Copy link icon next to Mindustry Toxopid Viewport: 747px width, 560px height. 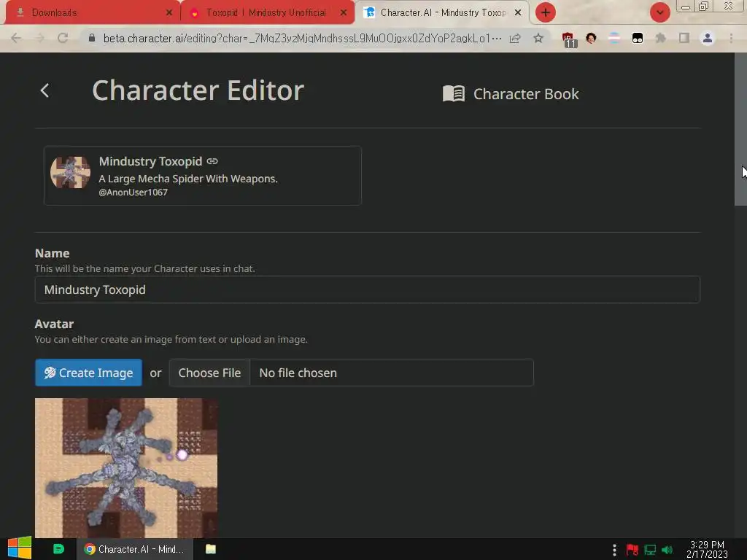click(x=212, y=161)
